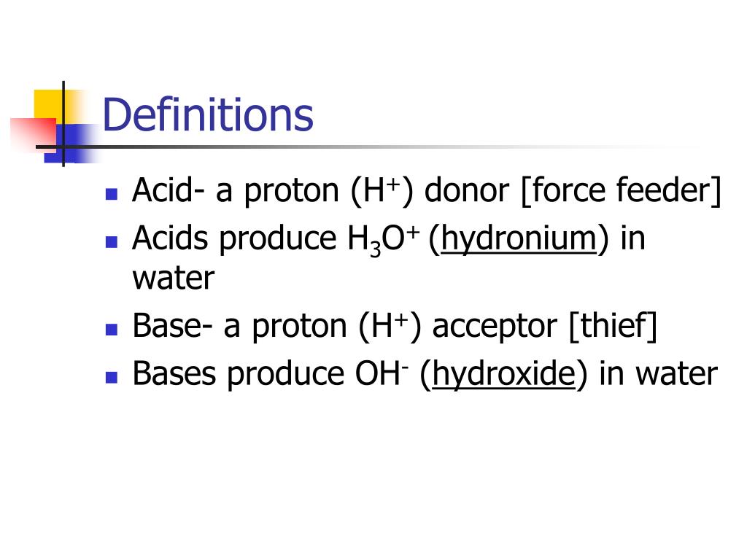
Task: Click the bracketed word [thief]
Action: [x=613, y=327]
